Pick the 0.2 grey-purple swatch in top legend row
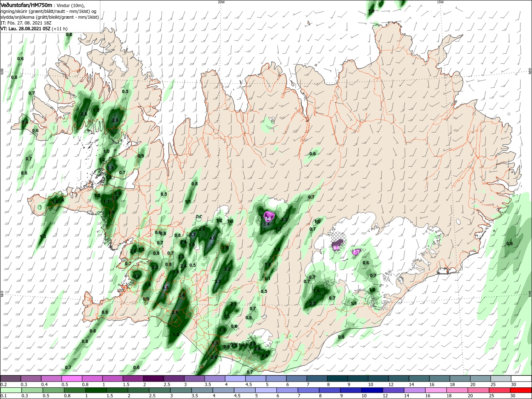This screenshot has width=532, height=399. [10, 379]
